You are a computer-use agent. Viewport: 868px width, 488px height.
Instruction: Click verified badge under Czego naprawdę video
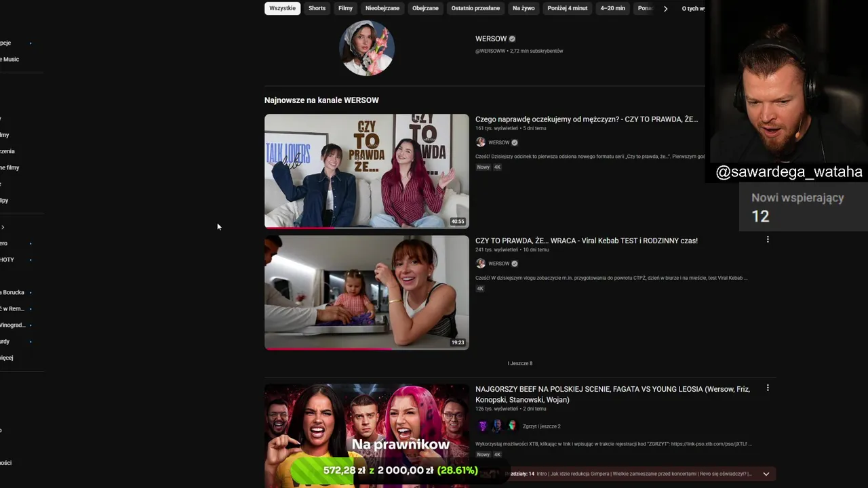point(514,142)
